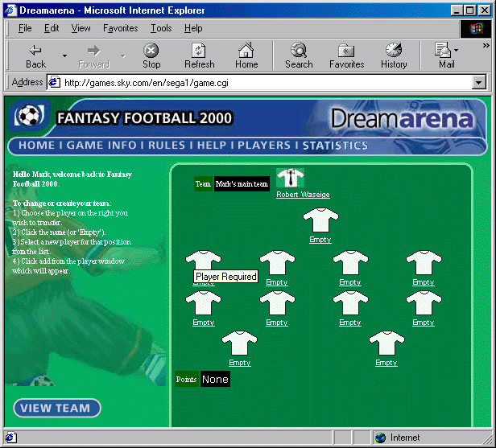
Task: Open the History toolbar icon
Action: click(x=394, y=51)
